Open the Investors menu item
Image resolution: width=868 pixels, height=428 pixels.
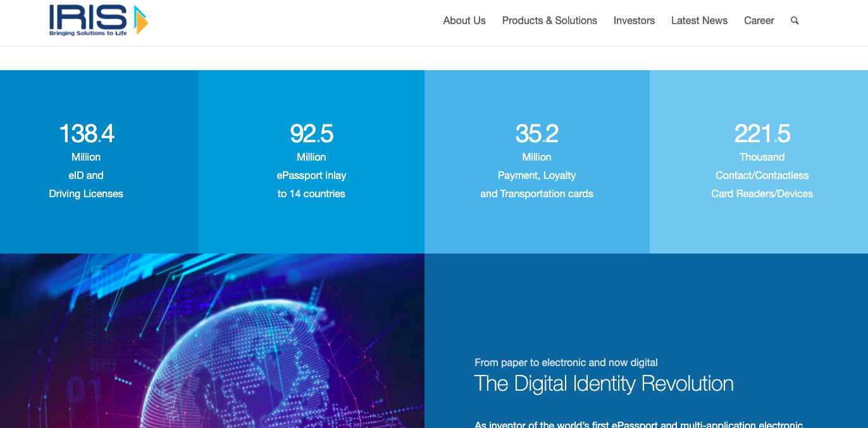point(634,21)
